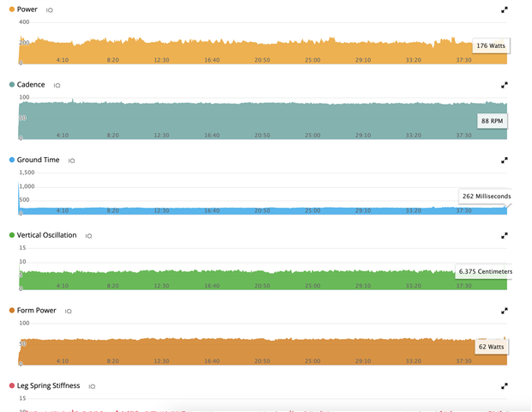The height and width of the screenshot is (412, 532).
Task: Click the IQ badge next to Cadence
Action: 57,86
